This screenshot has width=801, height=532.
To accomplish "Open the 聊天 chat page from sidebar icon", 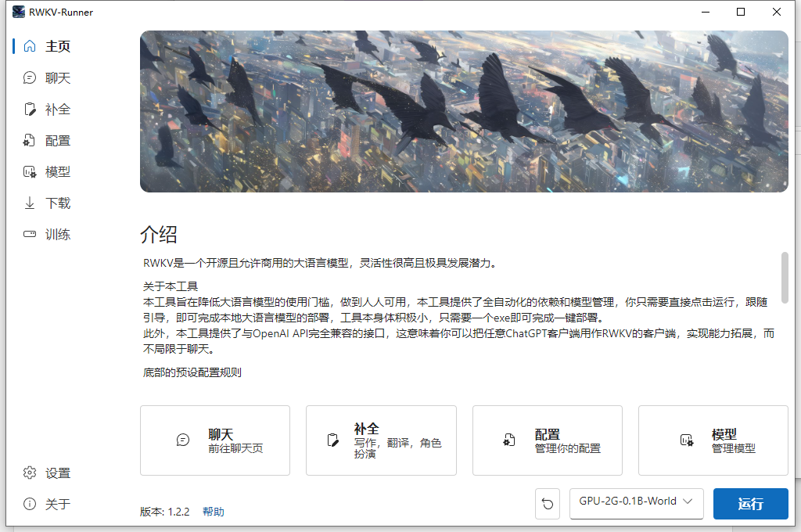I will point(30,77).
